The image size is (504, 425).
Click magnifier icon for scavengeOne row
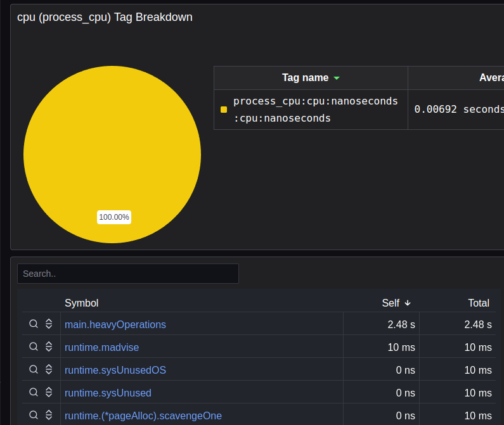(x=34, y=415)
